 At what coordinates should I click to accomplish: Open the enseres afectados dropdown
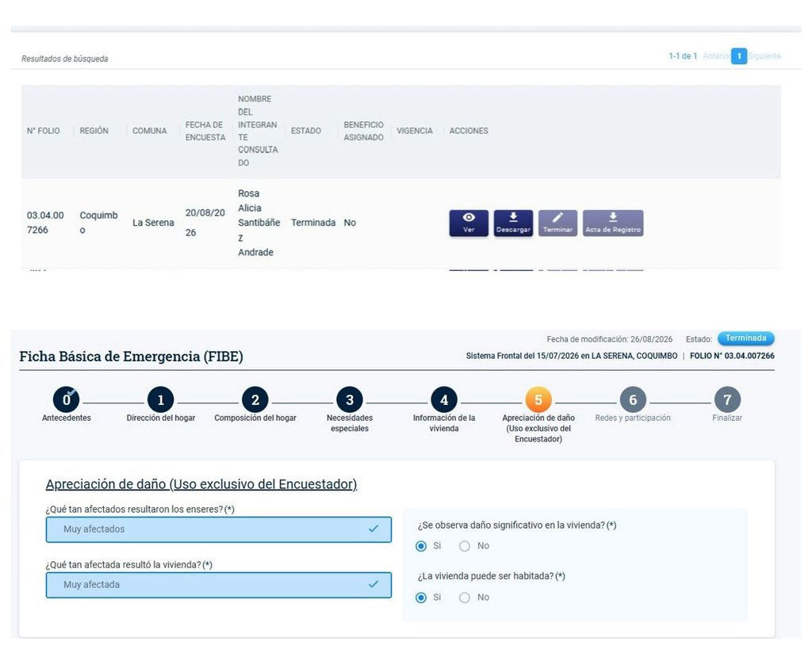click(x=219, y=529)
